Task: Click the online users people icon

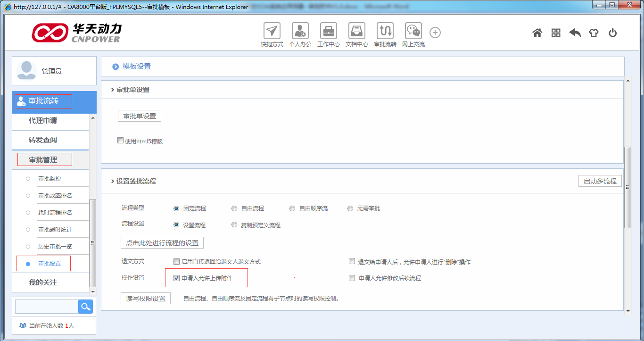Action: tap(23, 325)
